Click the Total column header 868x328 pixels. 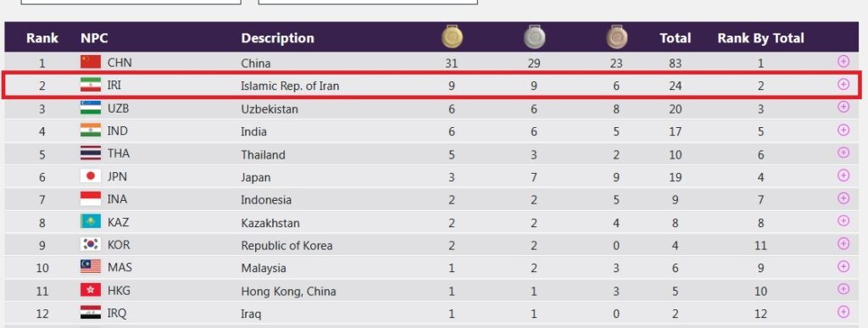(675, 38)
